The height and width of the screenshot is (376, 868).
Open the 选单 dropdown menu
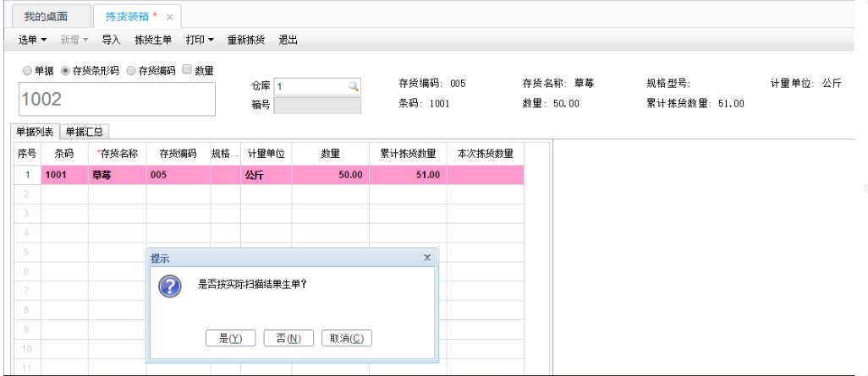click(x=33, y=40)
